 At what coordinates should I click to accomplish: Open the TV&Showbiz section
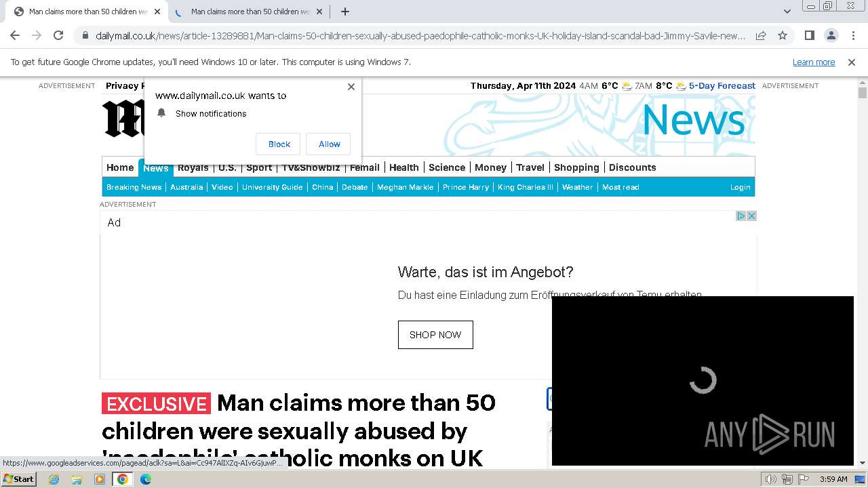311,167
